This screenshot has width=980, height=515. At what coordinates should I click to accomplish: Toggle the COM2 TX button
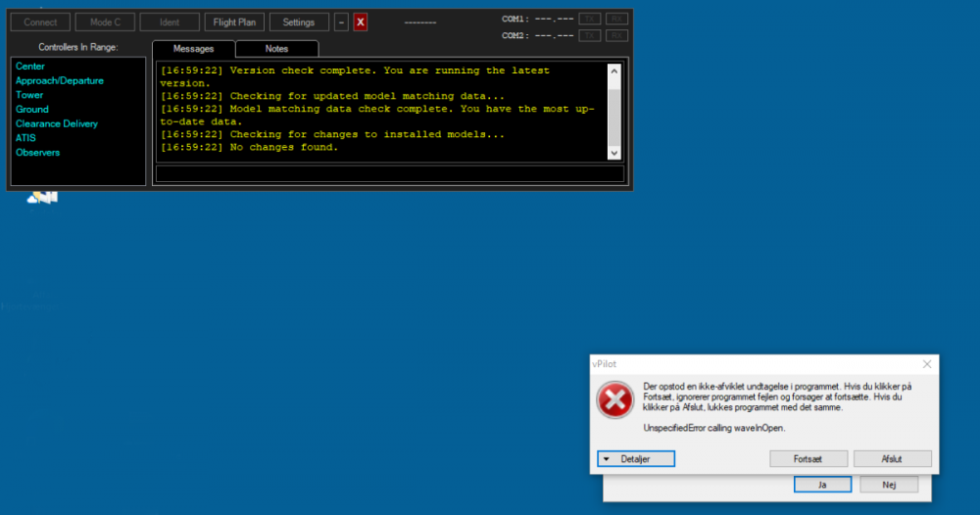pyautogui.click(x=589, y=35)
